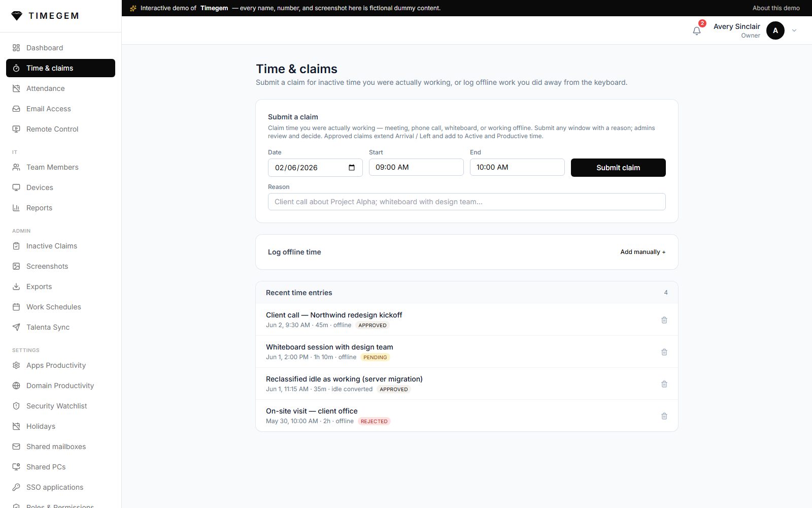Focus the Date field 02/06/2026
This screenshot has width=812, height=508.
(x=315, y=168)
